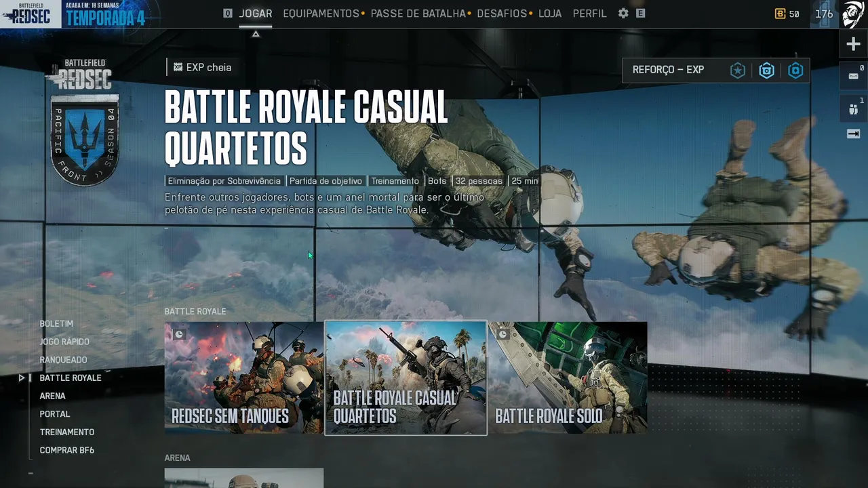Select the Redsec Sem Tanques mode card
Viewport: 868px width, 488px height.
point(244,378)
